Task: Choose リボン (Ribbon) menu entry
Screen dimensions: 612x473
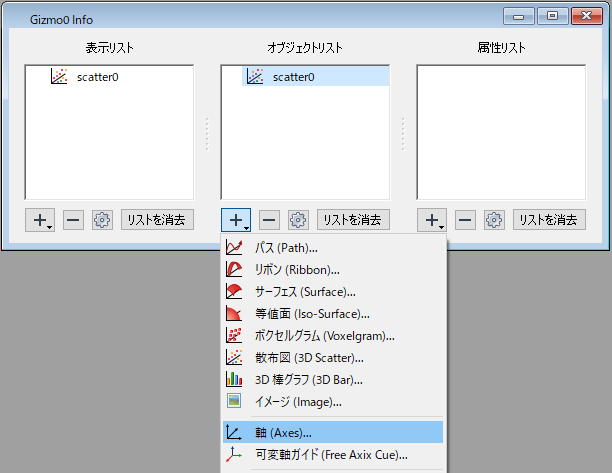Action: pyautogui.click(x=297, y=269)
